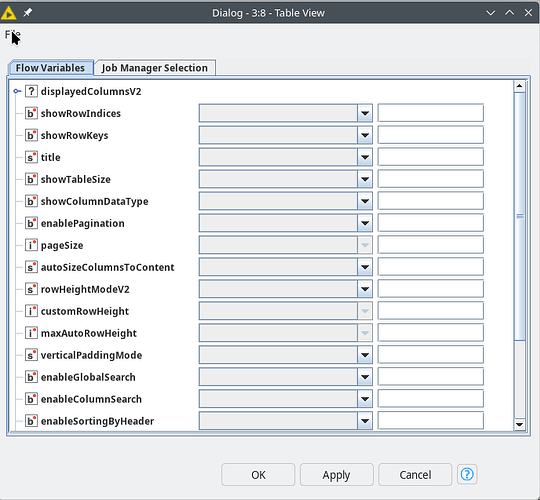
Task: Click the string icon beside verticalPaddingMode
Action: click(31, 355)
